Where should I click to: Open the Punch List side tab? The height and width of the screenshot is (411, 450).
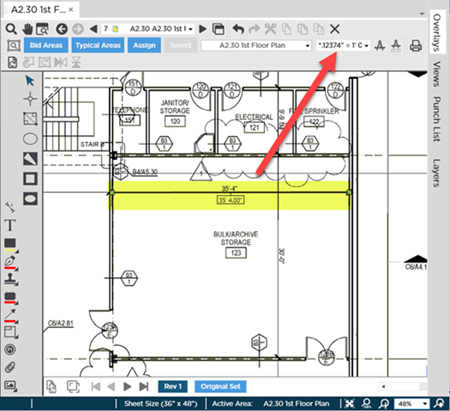pos(436,119)
